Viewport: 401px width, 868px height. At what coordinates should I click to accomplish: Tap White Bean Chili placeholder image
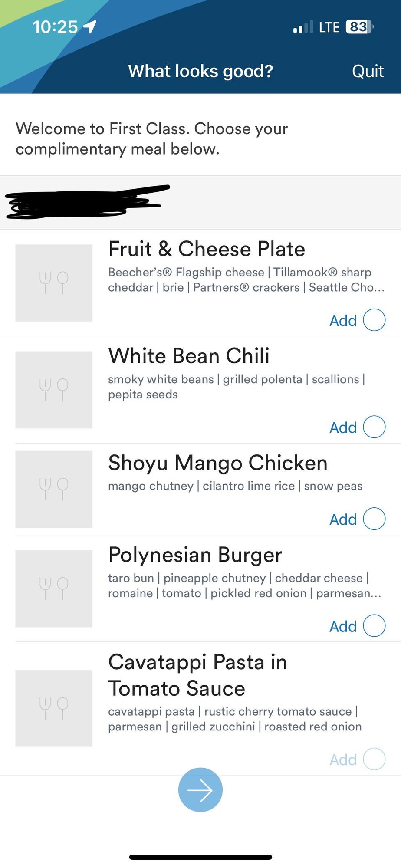54,390
